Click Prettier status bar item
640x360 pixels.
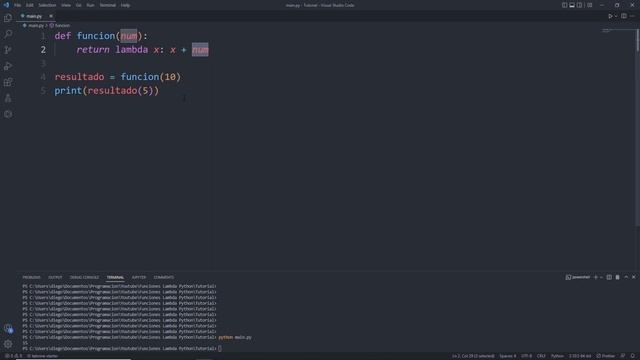point(606,356)
